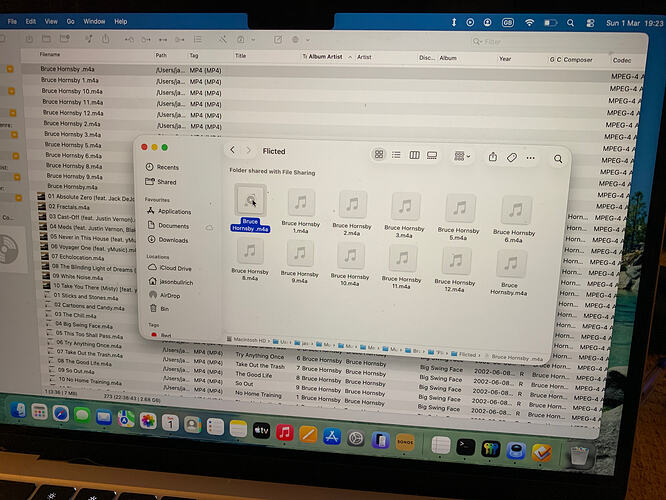Click the Finder edit tags icon

point(512,158)
